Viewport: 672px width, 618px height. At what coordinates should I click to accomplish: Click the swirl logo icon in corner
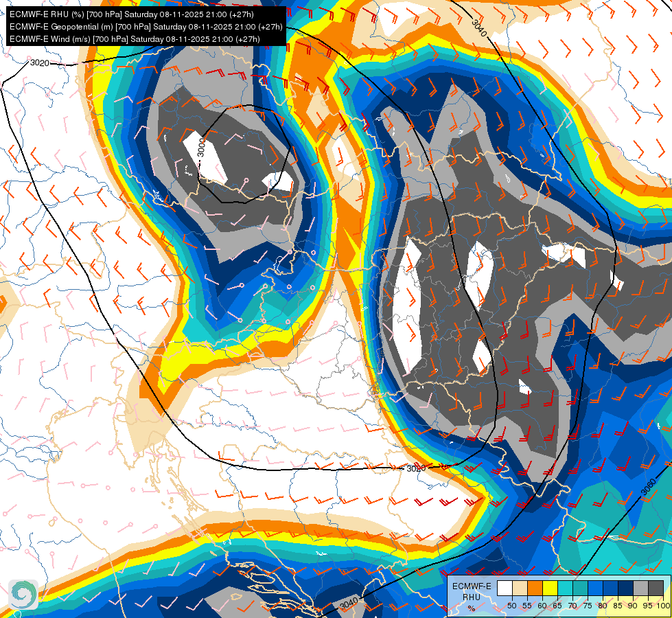tap(23, 595)
